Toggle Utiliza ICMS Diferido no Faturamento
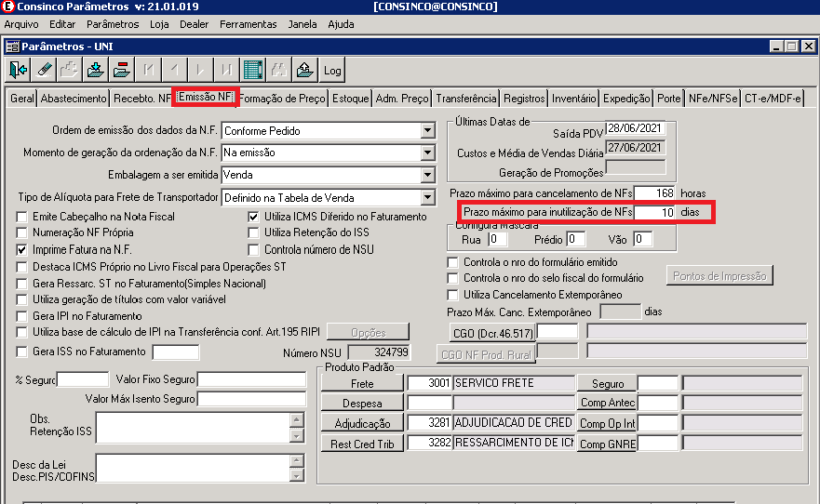The height and width of the screenshot is (504, 820). tap(254, 217)
